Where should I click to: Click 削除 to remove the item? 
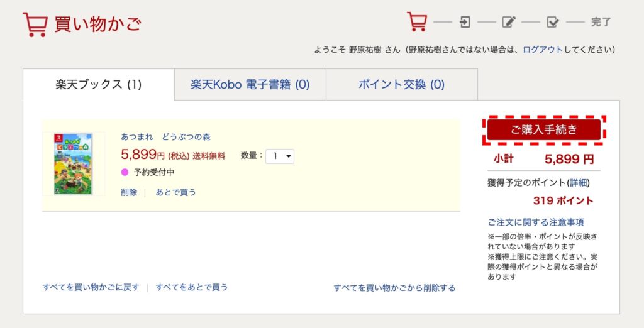coord(129,192)
